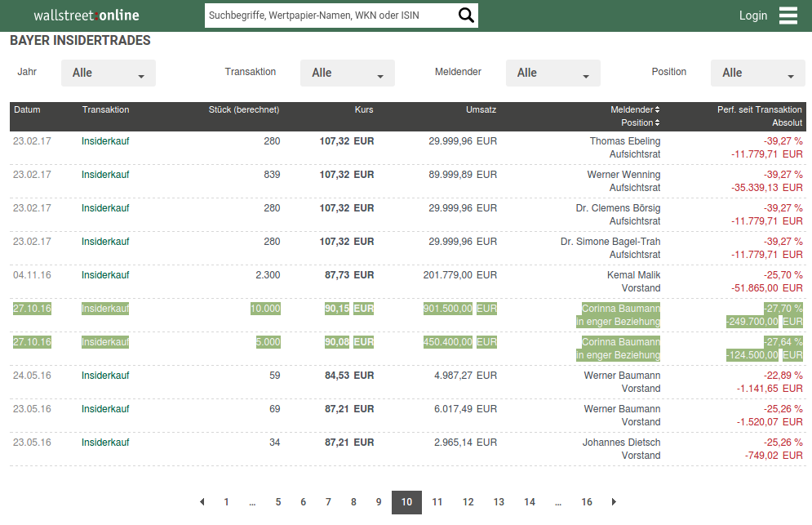This screenshot has width=812, height=525.
Task: Click Insiderkauf link dated 24.05.16
Action: point(105,376)
